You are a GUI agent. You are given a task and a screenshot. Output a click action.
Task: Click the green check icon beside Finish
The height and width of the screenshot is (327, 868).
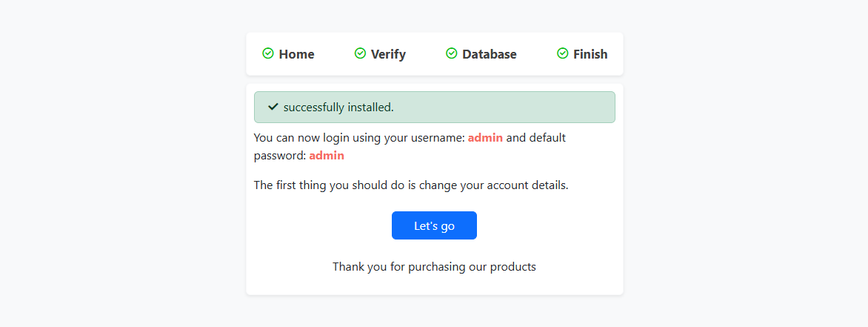click(x=562, y=53)
